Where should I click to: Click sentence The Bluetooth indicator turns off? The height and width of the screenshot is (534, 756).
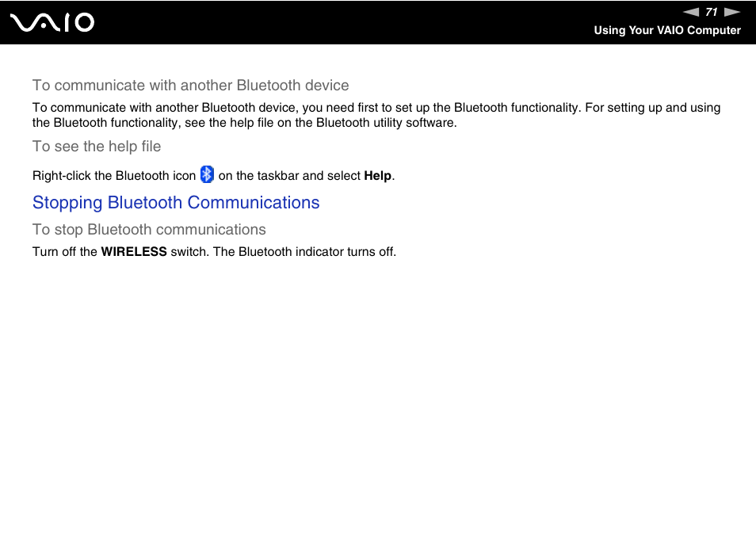(305, 252)
